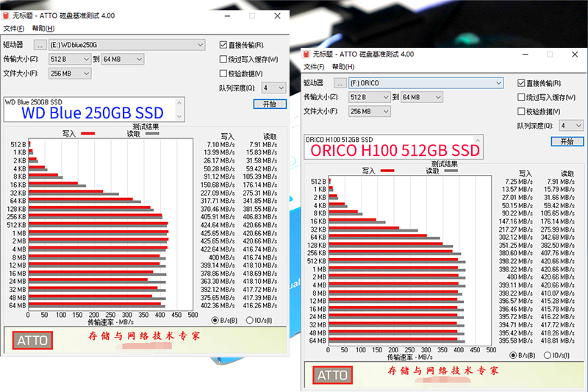Screen dimensions: 588x392
Task: Click 7.10 MB/s write value in WD Blue window
Action: 221,144
